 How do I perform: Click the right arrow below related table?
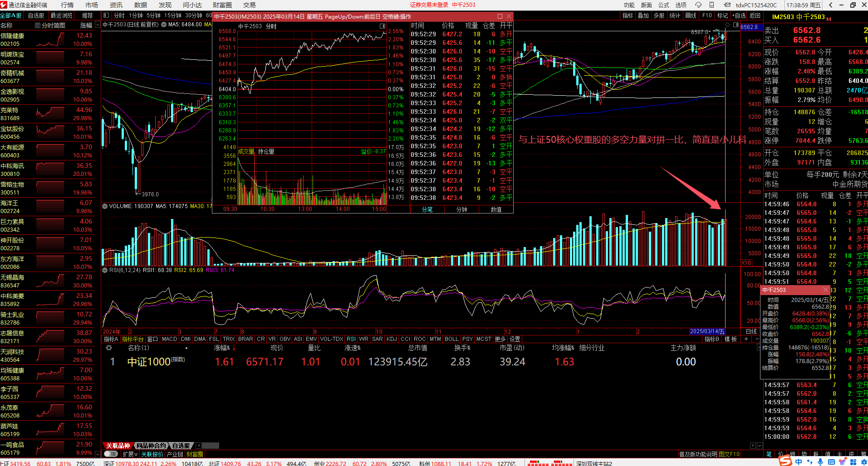[x=753, y=446]
